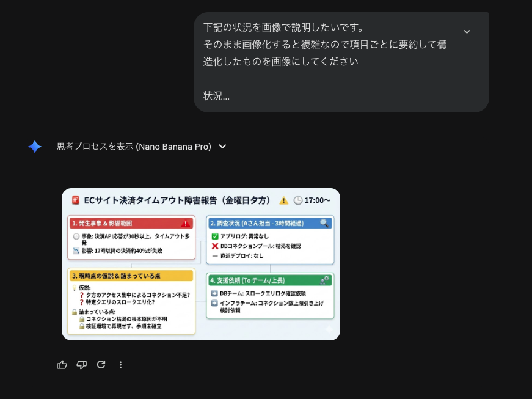This screenshot has width=532, height=399.
Task: Open the generated ECサイト障害報告 image
Action: [201, 265]
